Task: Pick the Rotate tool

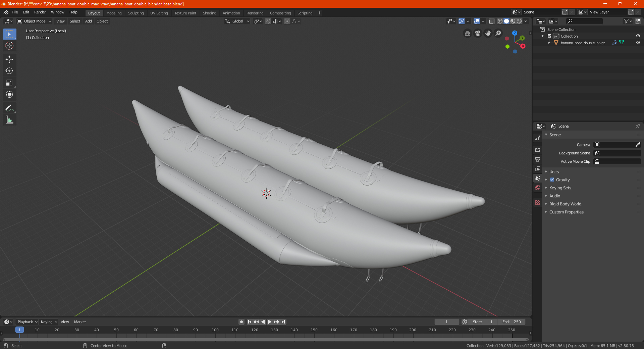Action: tap(9, 71)
